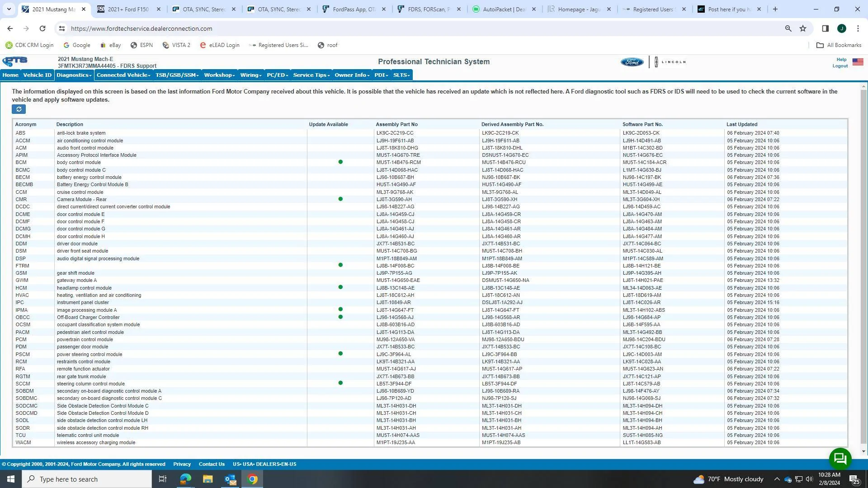Image resolution: width=868 pixels, height=488 pixels.
Task: Click the Windows search box
Action: tap(87, 479)
